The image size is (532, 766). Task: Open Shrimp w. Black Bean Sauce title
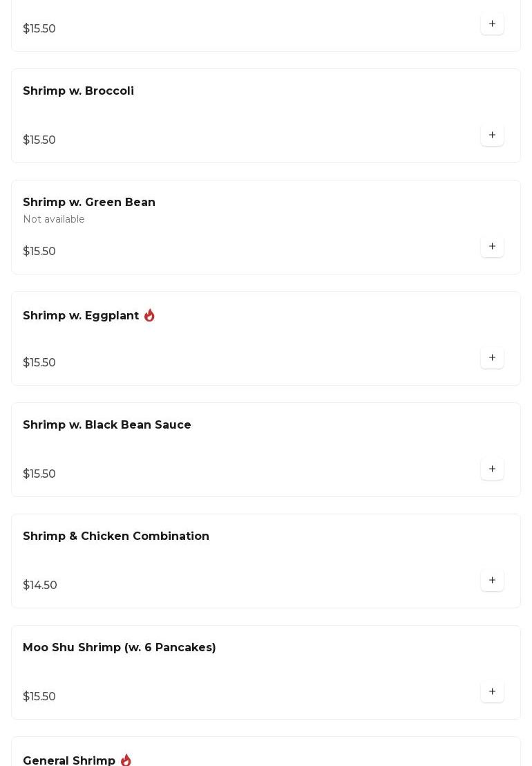pyautogui.click(x=107, y=425)
